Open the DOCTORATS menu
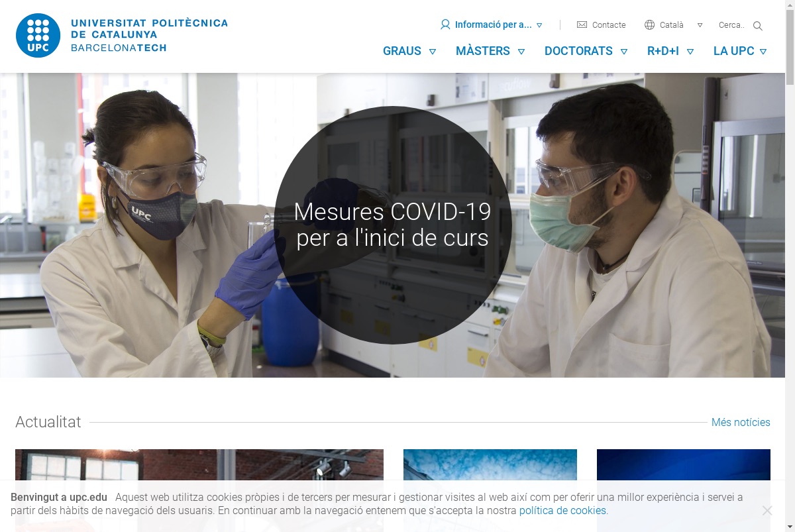This screenshot has width=795, height=532. [578, 51]
